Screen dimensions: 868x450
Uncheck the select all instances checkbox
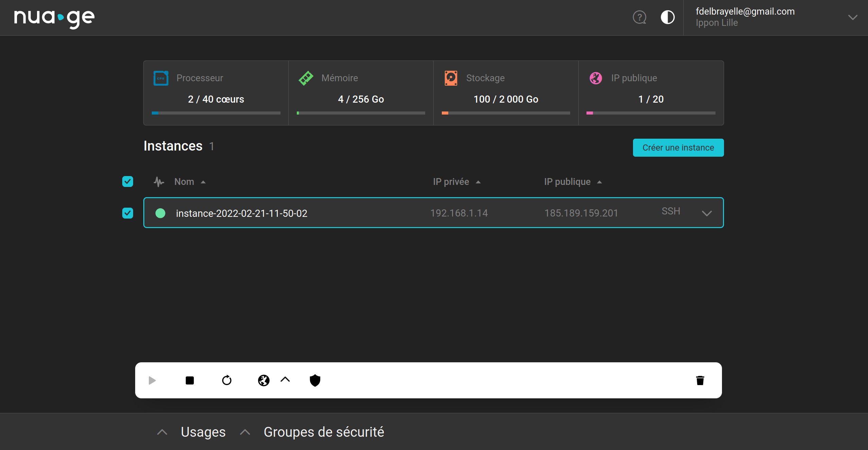(x=127, y=181)
